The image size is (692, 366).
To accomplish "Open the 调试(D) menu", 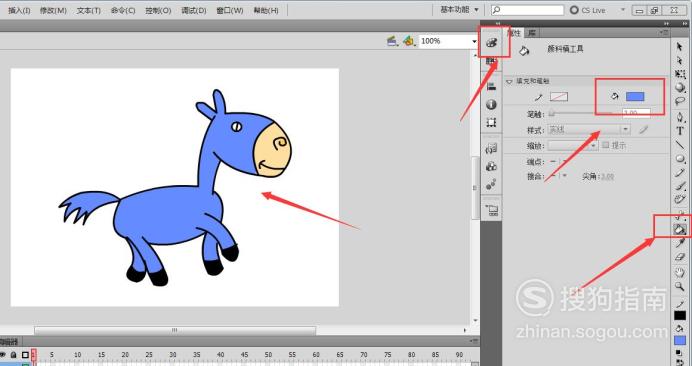I will coord(194,10).
